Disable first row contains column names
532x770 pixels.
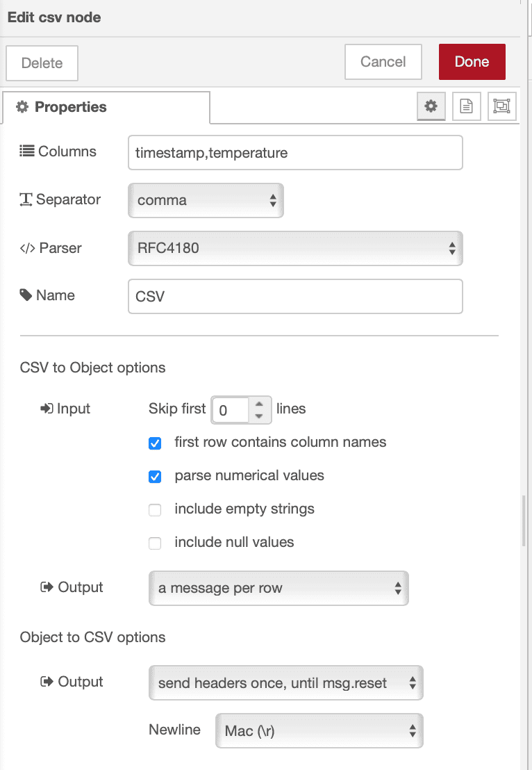click(154, 443)
